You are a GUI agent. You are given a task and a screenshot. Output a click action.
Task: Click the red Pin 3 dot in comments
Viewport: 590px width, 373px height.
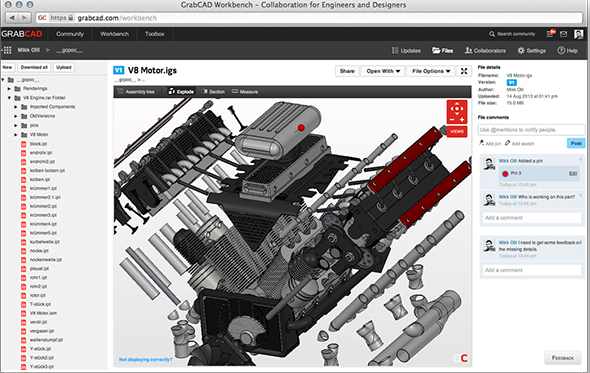(505, 174)
